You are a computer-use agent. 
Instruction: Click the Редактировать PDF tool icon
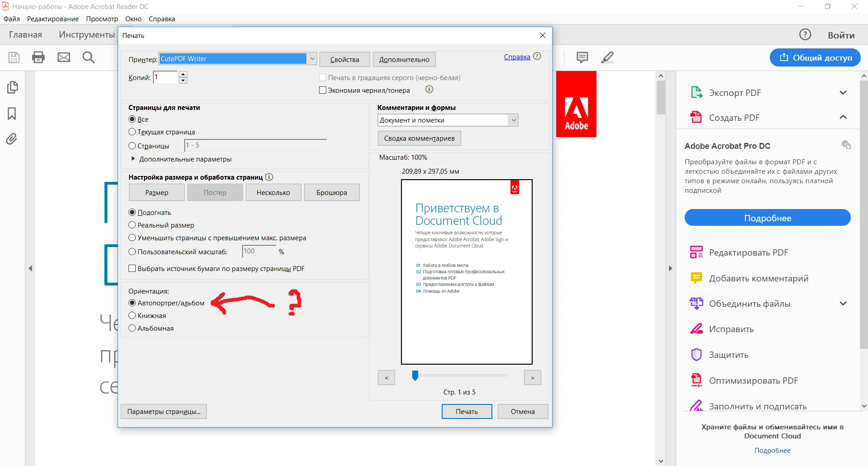[696, 252]
